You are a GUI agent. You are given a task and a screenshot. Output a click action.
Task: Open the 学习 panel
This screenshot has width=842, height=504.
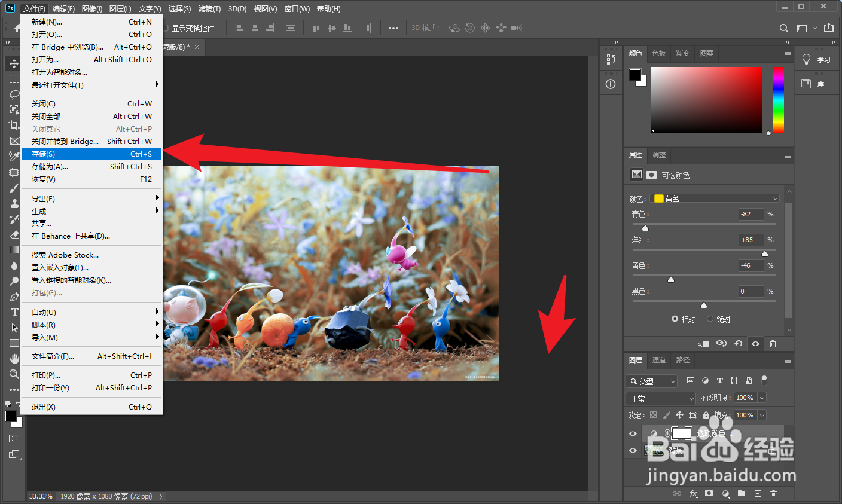pyautogui.click(x=817, y=59)
